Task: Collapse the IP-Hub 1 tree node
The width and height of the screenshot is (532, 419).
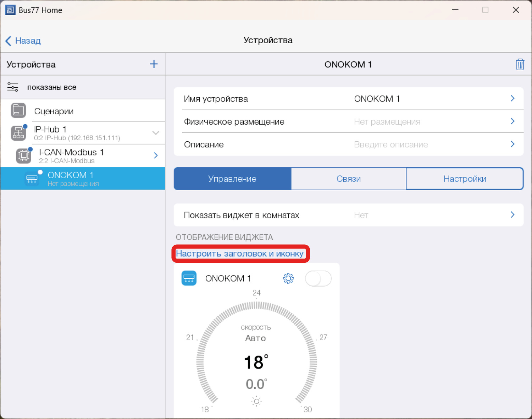Action: pos(156,133)
